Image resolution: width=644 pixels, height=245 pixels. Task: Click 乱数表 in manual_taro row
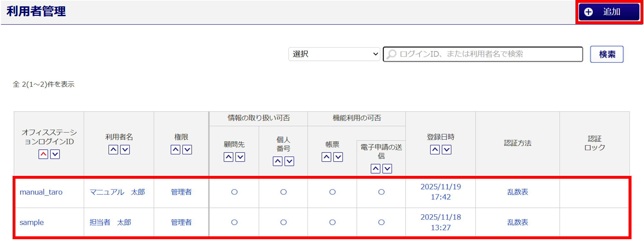coord(517,192)
